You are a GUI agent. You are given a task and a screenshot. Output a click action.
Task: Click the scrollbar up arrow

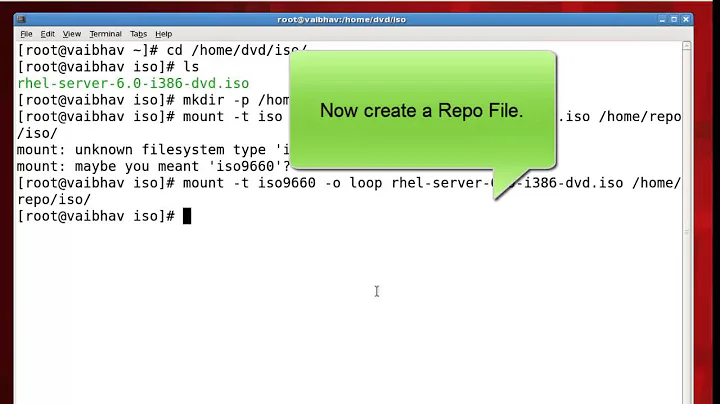(x=688, y=47)
